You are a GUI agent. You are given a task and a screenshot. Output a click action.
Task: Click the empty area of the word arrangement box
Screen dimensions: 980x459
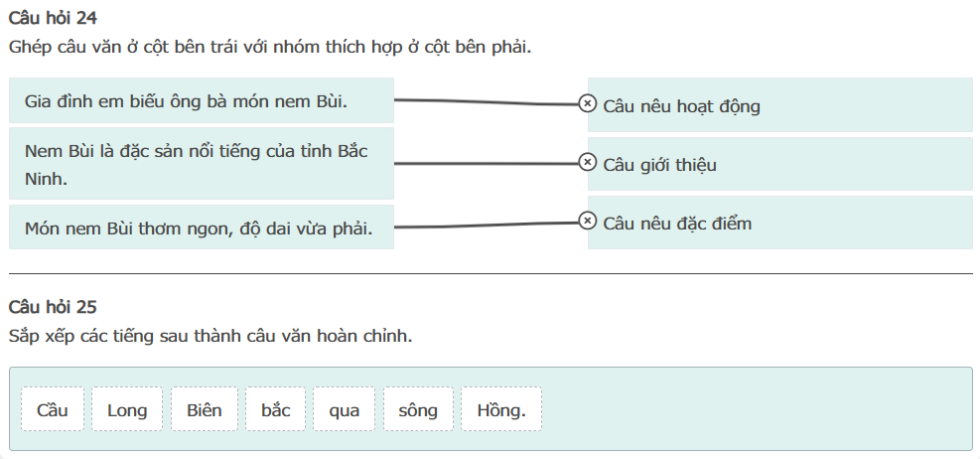[755, 409]
